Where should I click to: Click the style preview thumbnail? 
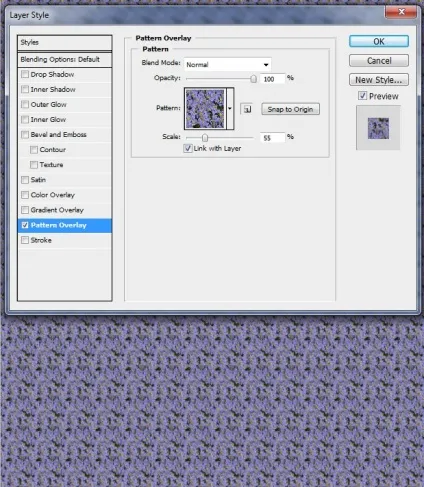point(378,128)
